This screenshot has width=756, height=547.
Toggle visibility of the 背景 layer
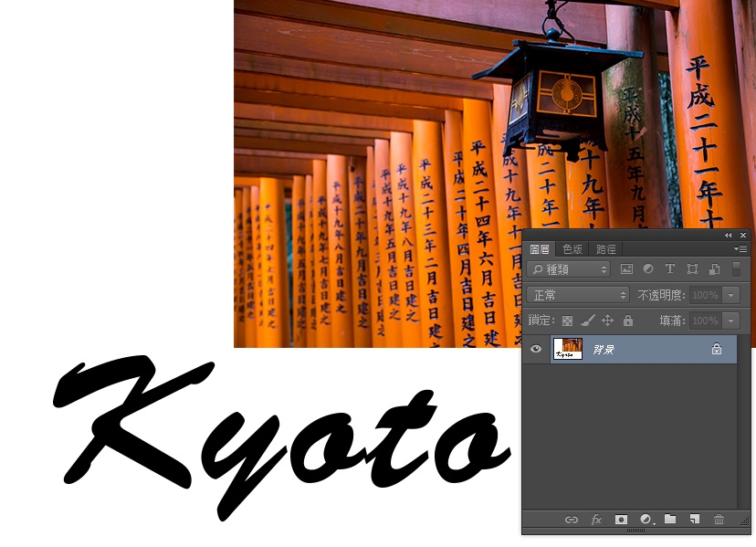point(536,349)
